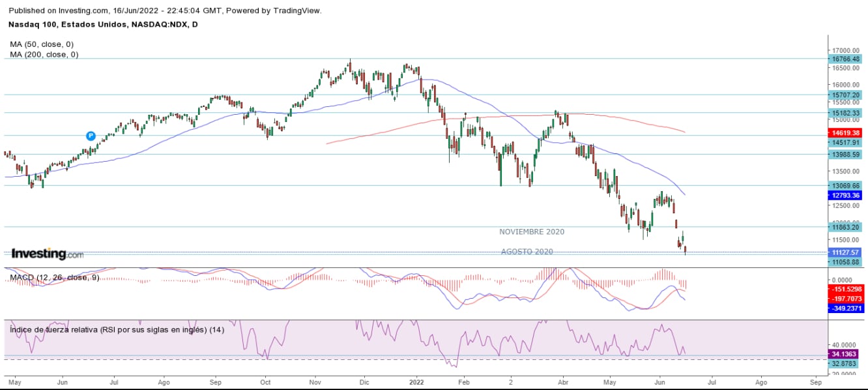
Task: Click the 13500.00 price axis label
Action: point(846,171)
